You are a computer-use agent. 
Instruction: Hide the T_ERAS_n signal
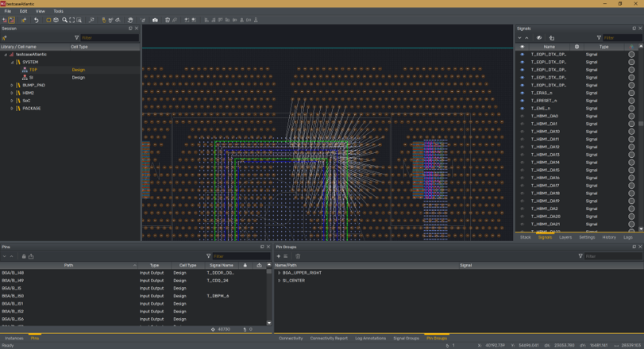pyautogui.click(x=522, y=93)
